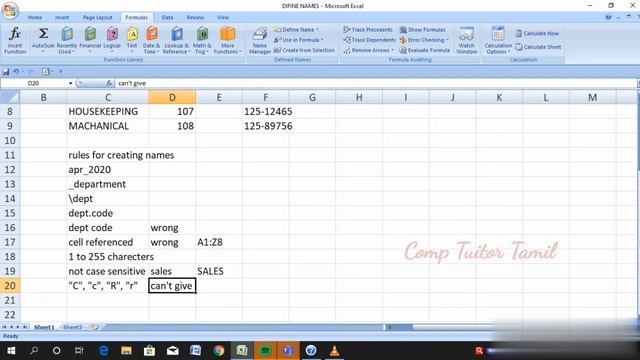Select cell with rules for creating names
Screen dimensions: 640x360
pos(108,155)
